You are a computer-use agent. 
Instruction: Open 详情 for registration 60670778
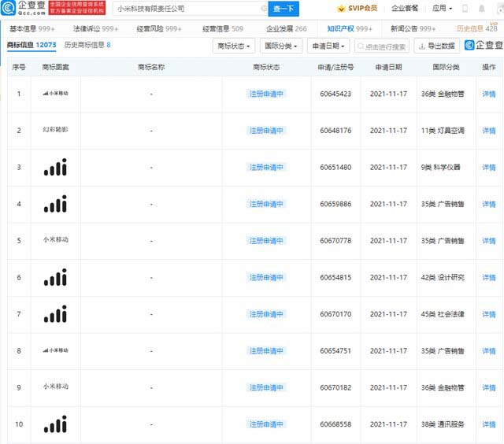click(489, 241)
